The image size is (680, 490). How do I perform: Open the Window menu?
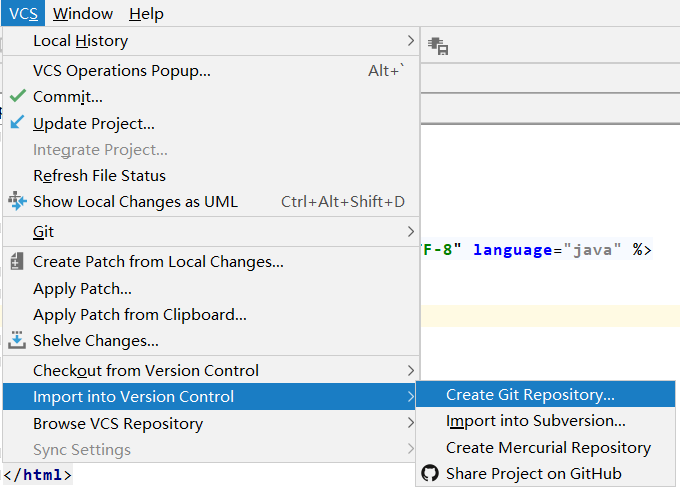pos(83,13)
